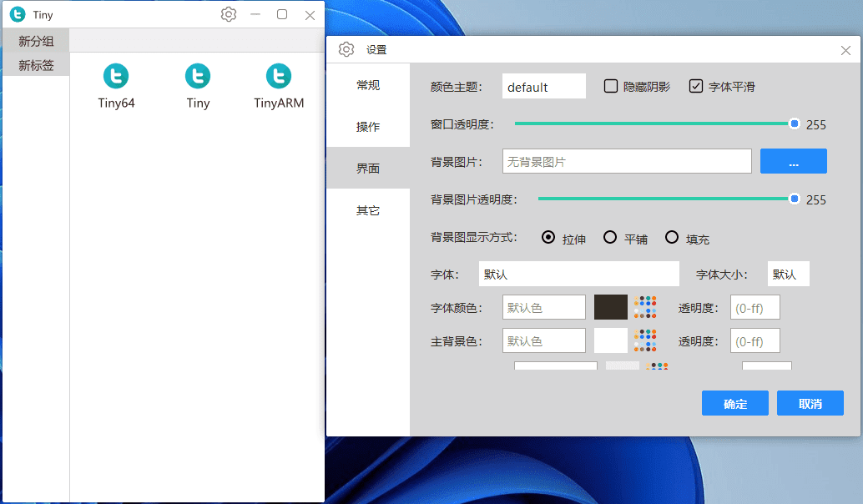Open the settings dialog's gear icon
863x504 pixels.
[346, 50]
